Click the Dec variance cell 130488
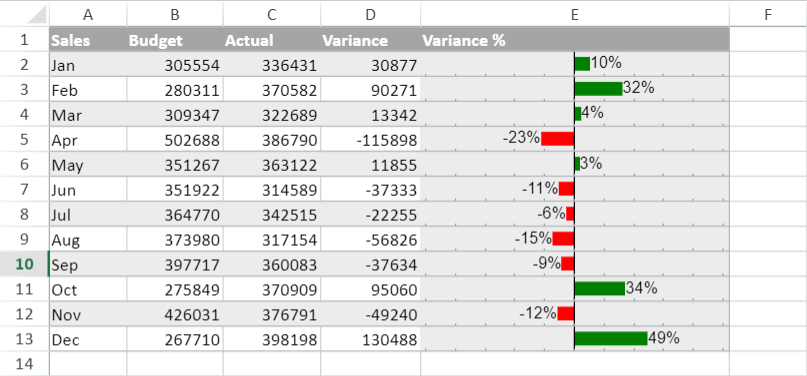The width and height of the screenshot is (807, 376). click(371, 339)
